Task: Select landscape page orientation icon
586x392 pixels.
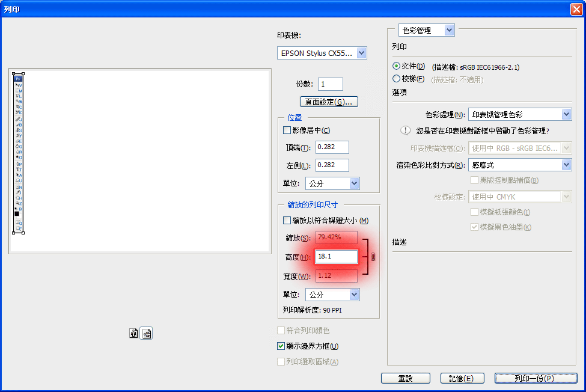Action: coord(146,333)
